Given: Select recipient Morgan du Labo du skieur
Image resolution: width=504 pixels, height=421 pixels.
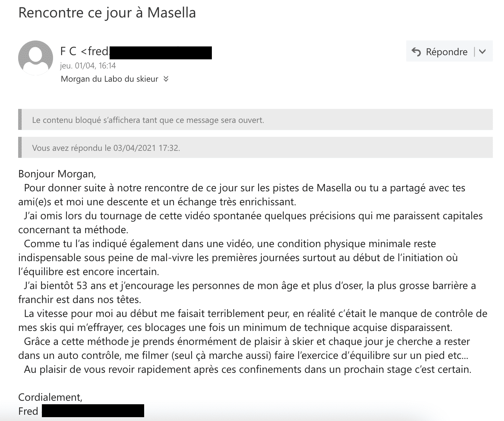Looking at the screenshot, I should [110, 79].
